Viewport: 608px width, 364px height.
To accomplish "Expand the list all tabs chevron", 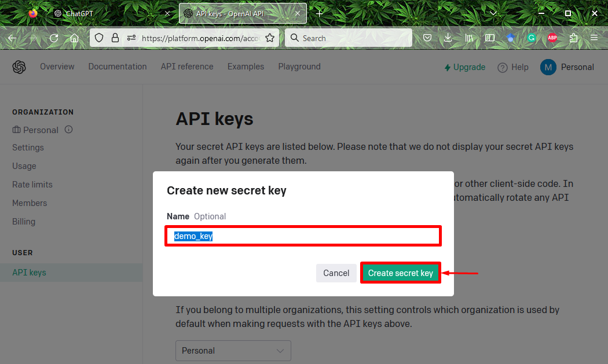I will click(493, 13).
